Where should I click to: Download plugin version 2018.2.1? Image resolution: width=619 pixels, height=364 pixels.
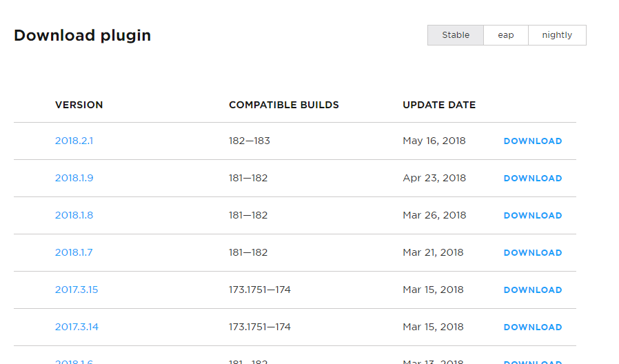pyautogui.click(x=533, y=141)
